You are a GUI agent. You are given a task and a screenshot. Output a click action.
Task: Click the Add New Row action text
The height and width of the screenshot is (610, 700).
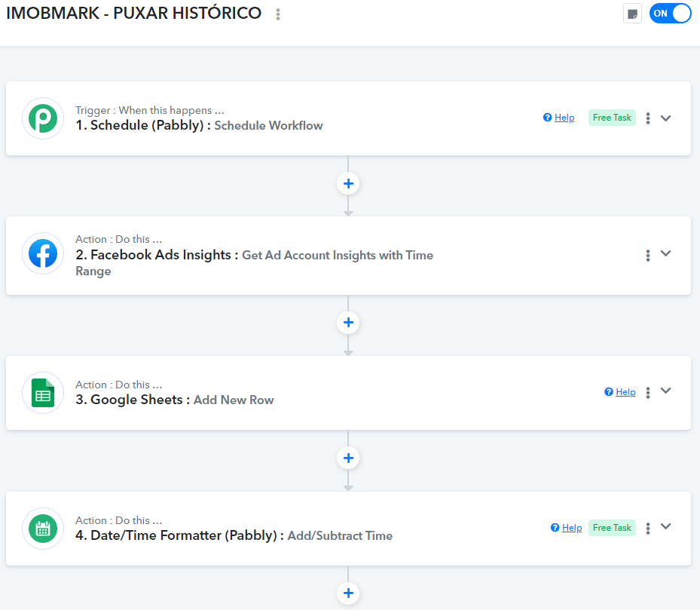click(234, 400)
